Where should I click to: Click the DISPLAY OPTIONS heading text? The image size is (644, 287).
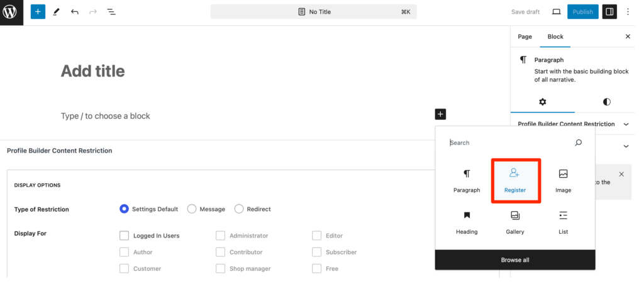pyautogui.click(x=37, y=185)
